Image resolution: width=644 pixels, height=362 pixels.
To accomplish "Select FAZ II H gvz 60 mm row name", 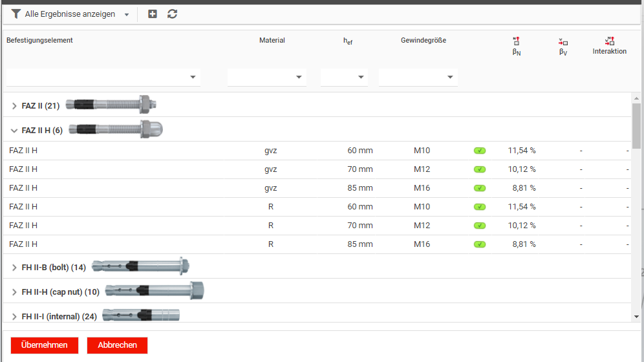I will pyautogui.click(x=23, y=151).
